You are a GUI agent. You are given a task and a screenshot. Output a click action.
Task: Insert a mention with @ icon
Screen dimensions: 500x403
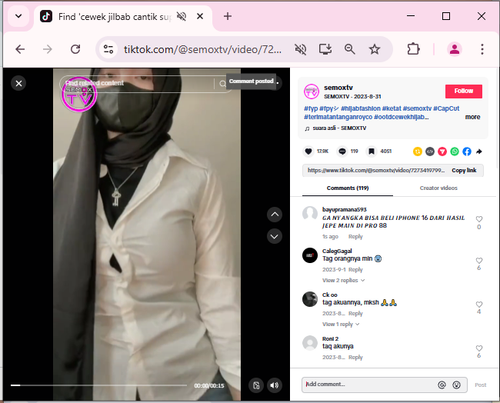[x=442, y=385]
